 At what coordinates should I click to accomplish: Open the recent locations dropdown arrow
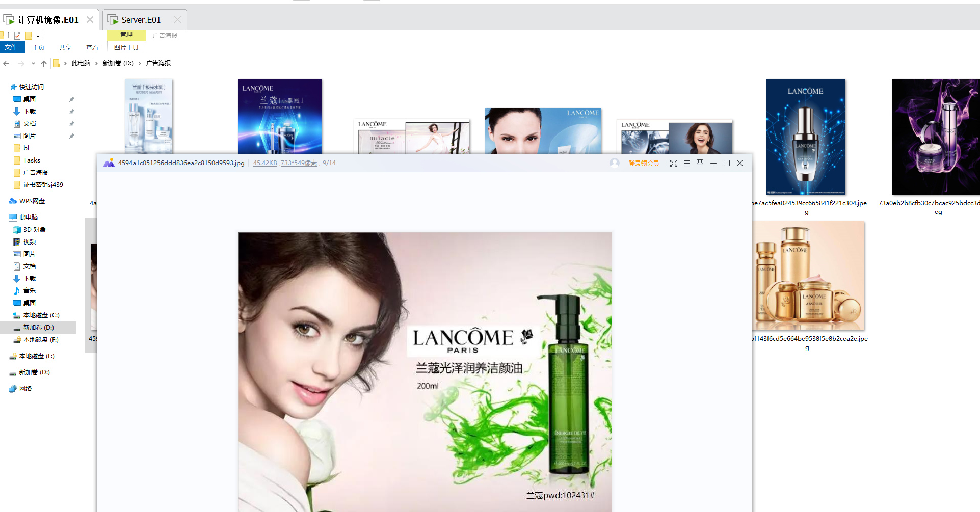33,63
